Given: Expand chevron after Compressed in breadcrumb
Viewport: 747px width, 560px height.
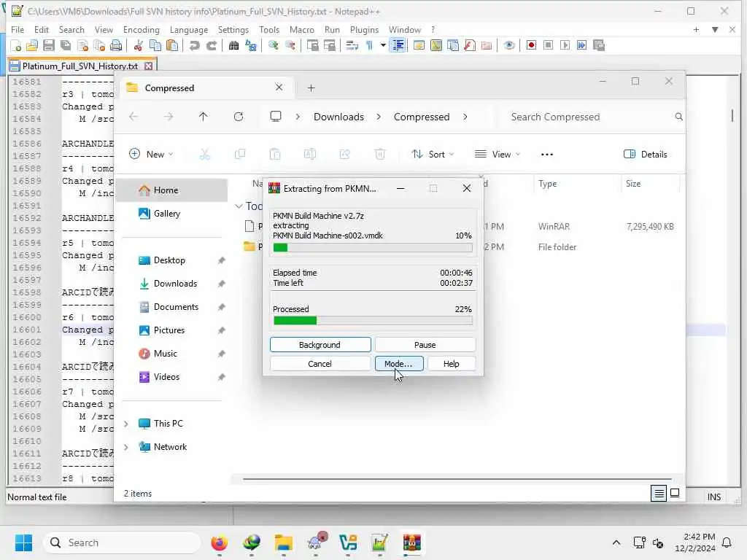Looking at the screenshot, I should [465, 117].
